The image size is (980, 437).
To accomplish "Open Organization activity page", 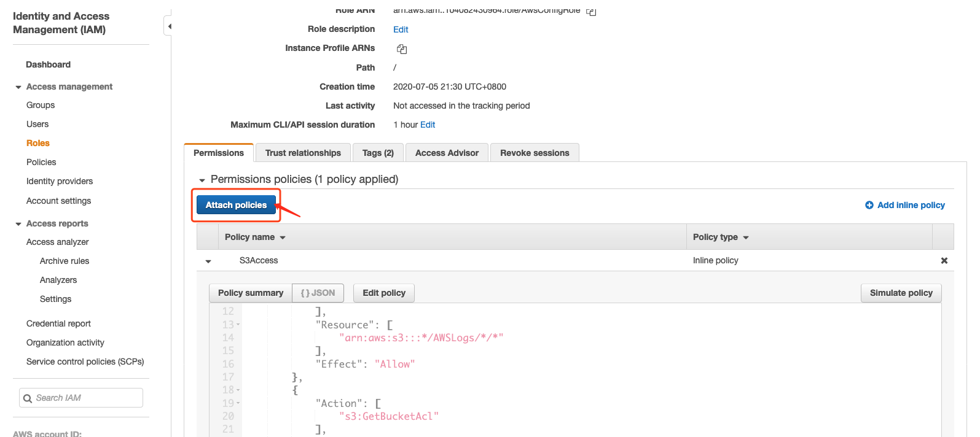I will (x=65, y=342).
